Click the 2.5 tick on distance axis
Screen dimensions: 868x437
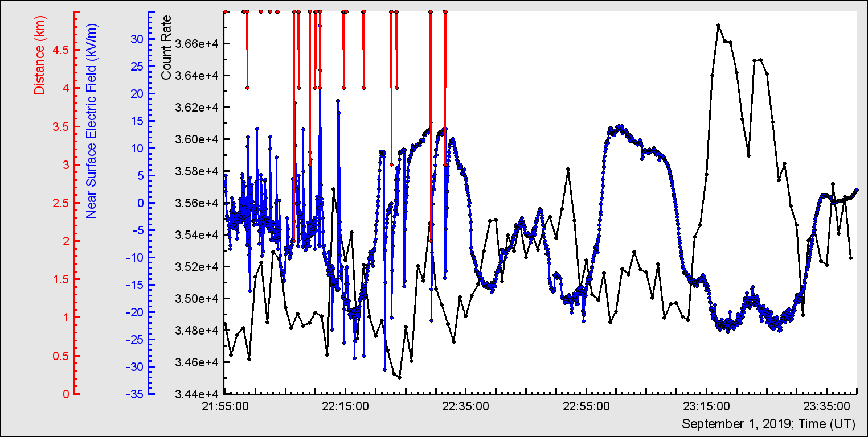point(61,203)
